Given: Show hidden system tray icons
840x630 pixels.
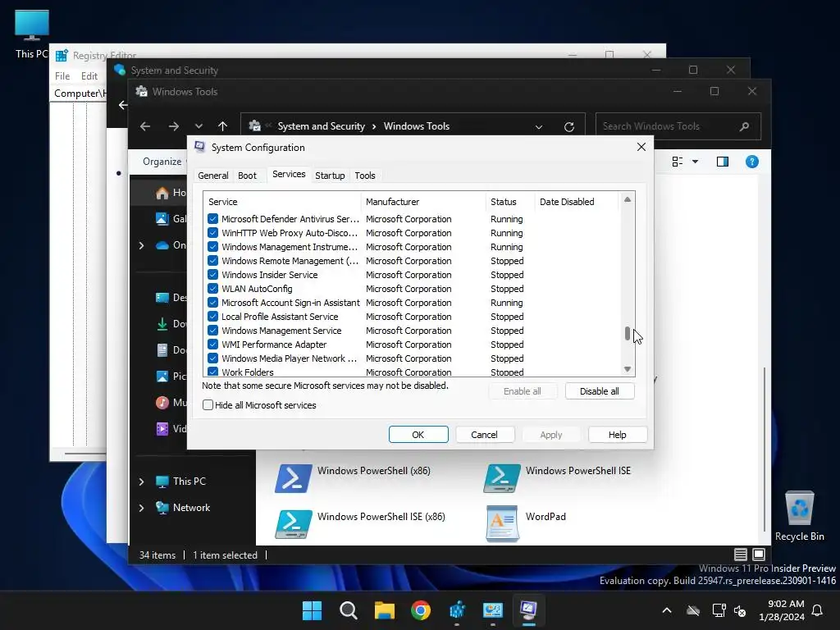Looking at the screenshot, I should click(x=667, y=610).
